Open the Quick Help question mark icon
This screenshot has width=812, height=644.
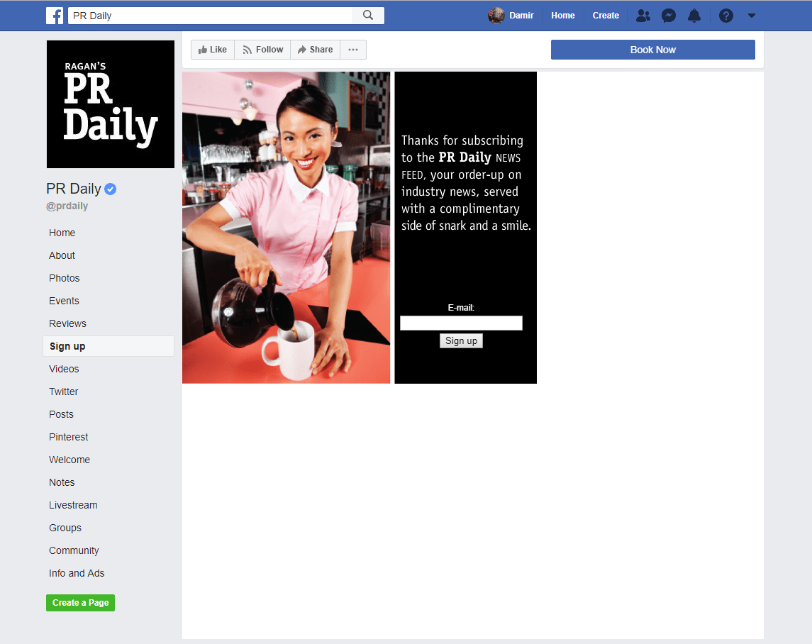tap(726, 16)
